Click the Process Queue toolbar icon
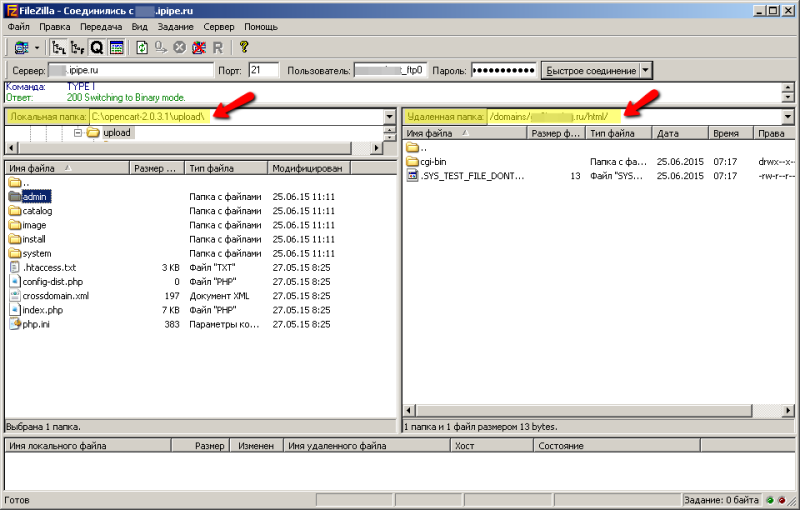Viewport: 800px width, 510px height. pyautogui.click(x=160, y=47)
